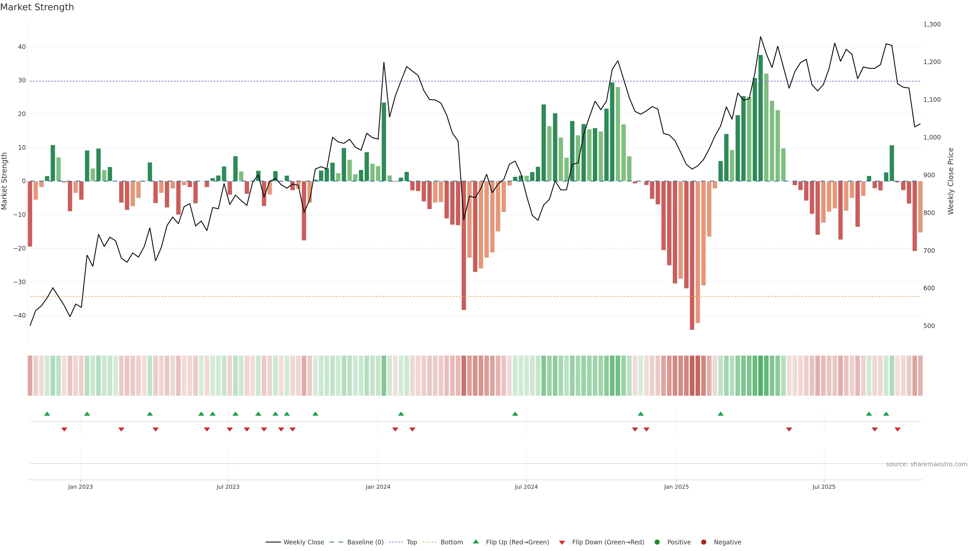The width and height of the screenshot is (980, 551).
Task: Click the first green flip-up triangle marker
Action: (47, 414)
